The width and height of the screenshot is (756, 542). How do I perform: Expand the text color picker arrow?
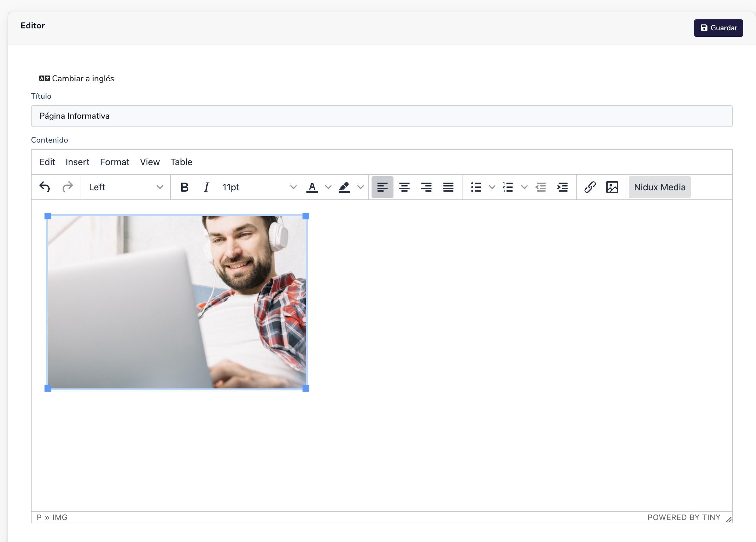(328, 187)
